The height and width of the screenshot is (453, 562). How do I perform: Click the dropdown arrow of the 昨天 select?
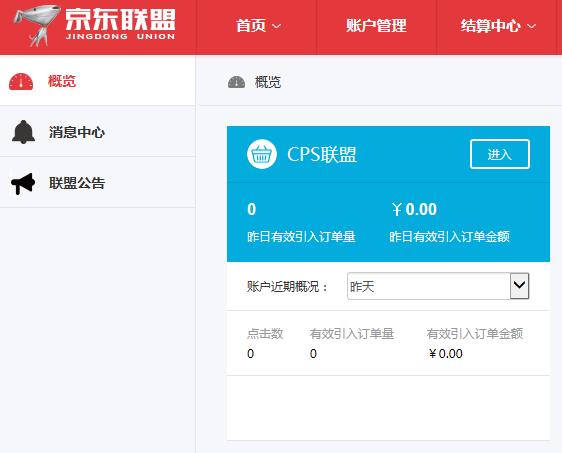click(x=519, y=286)
